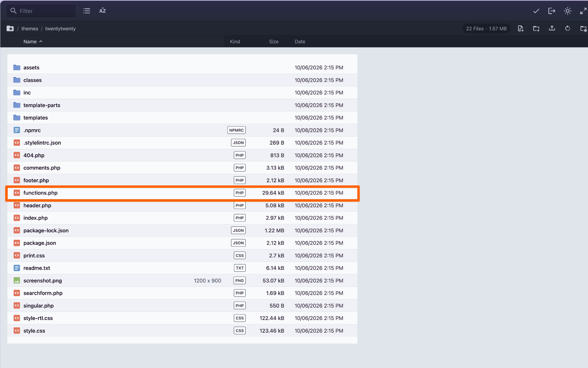Screen dimensions: 588x368
Task: Select the header.php file
Action: [x=182, y=205]
